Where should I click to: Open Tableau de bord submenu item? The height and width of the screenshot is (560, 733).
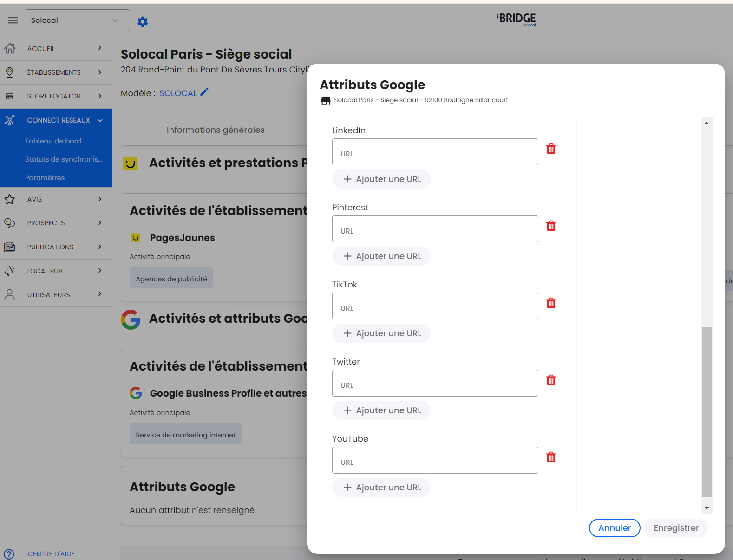[x=53, y=141]
